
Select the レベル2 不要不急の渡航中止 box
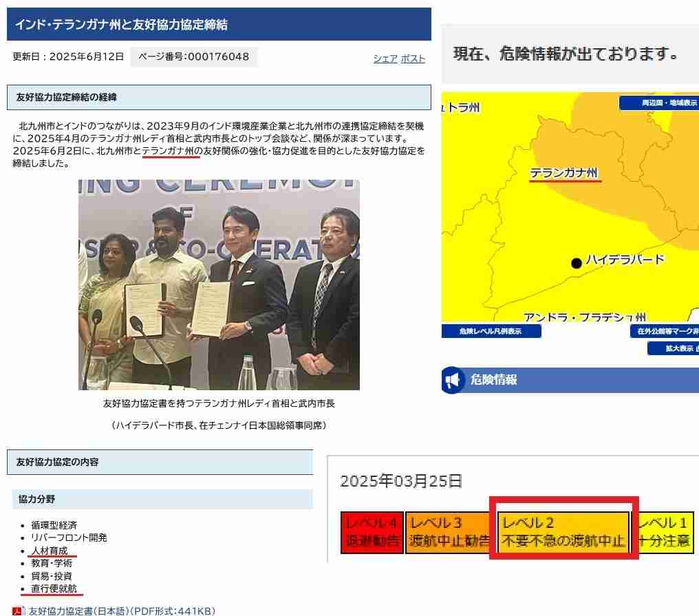click(x=563, y=532)
